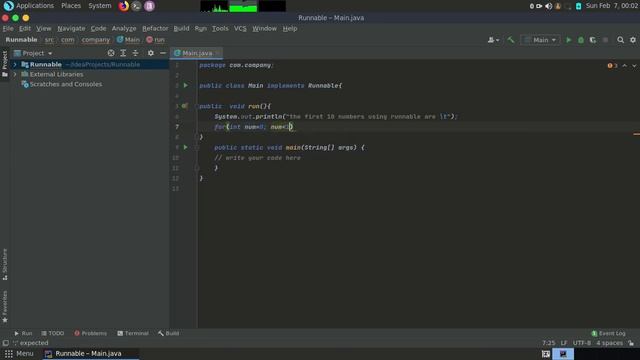640x360 pixels.
Task: Go to previous highlighted error arrow
Action: [x=624, y=66]
